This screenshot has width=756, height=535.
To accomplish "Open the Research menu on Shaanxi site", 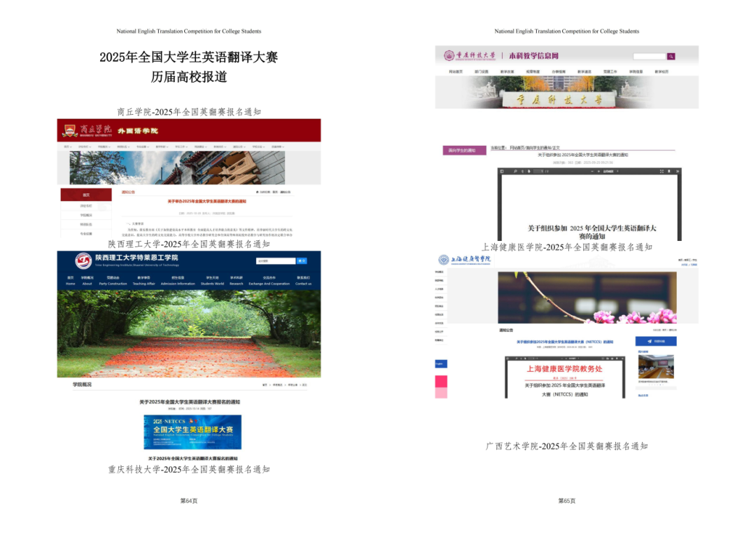I will pyautogui.click(x=237, y=281).
